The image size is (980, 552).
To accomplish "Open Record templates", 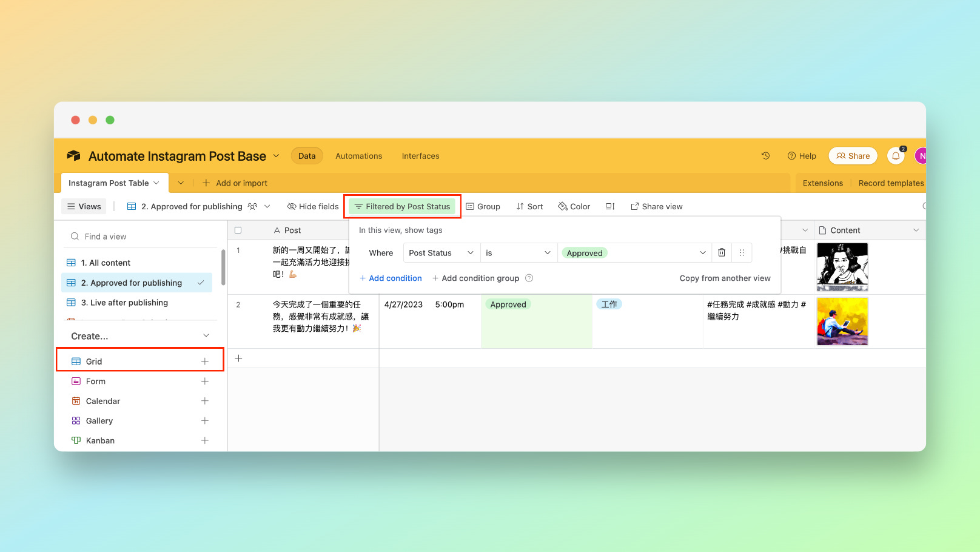I will (x=891, y=183).
